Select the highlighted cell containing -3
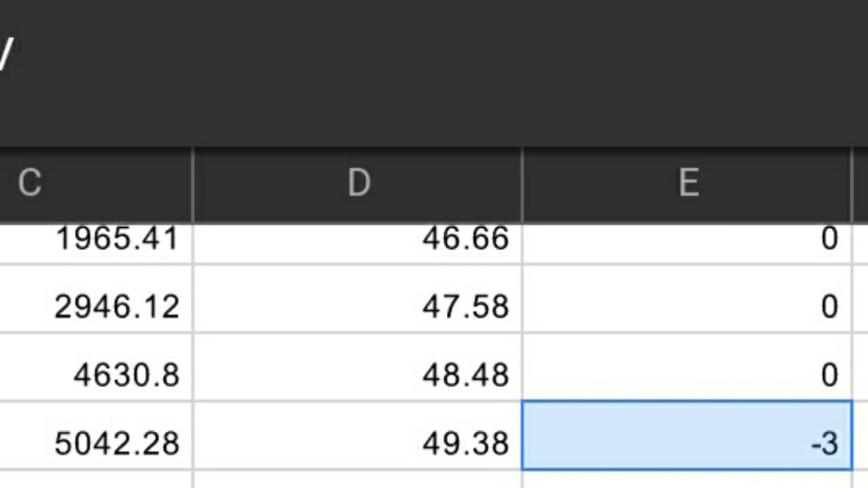 tap(688, 435)
